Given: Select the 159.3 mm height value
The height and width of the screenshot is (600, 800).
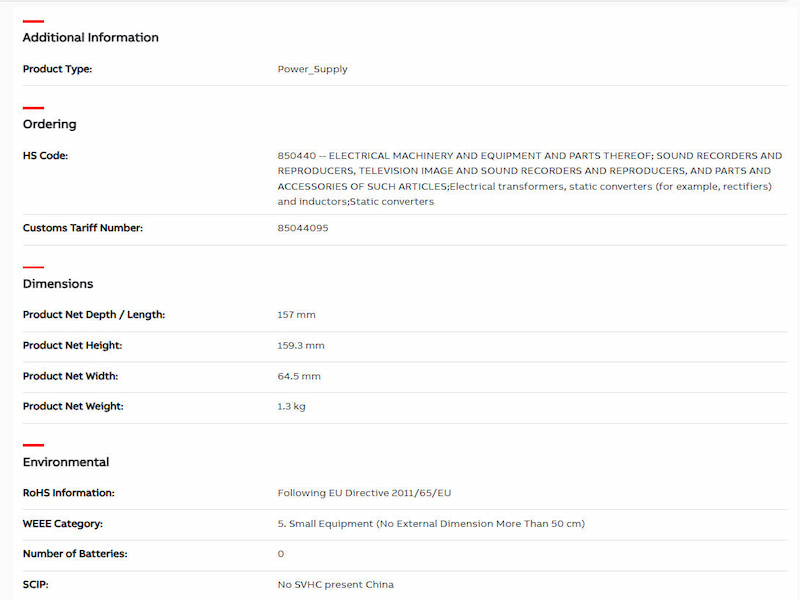Looking at the screenshot, I should [x=300, y=346].
